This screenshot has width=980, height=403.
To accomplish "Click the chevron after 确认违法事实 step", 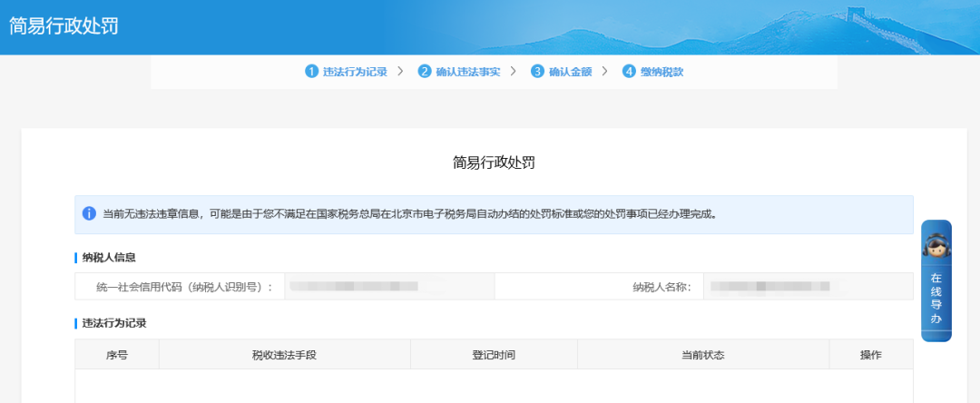I will pyautogui.click(x=513, y=71).
